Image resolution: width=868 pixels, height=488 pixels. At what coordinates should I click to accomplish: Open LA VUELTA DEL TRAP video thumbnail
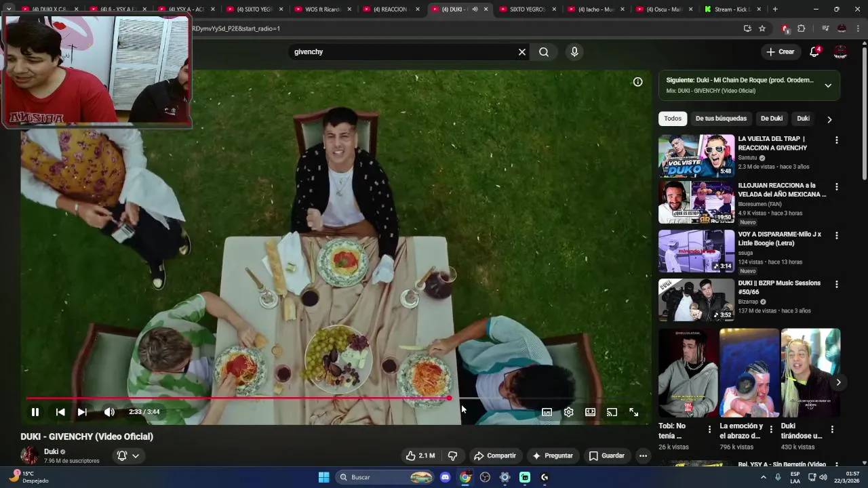pyautogui.click(x=696, y=156)
